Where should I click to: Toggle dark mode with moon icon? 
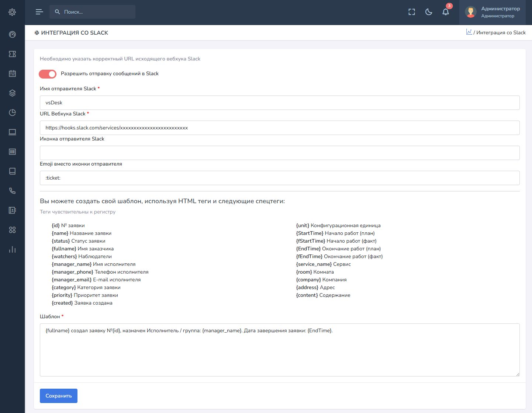(429, 12)
